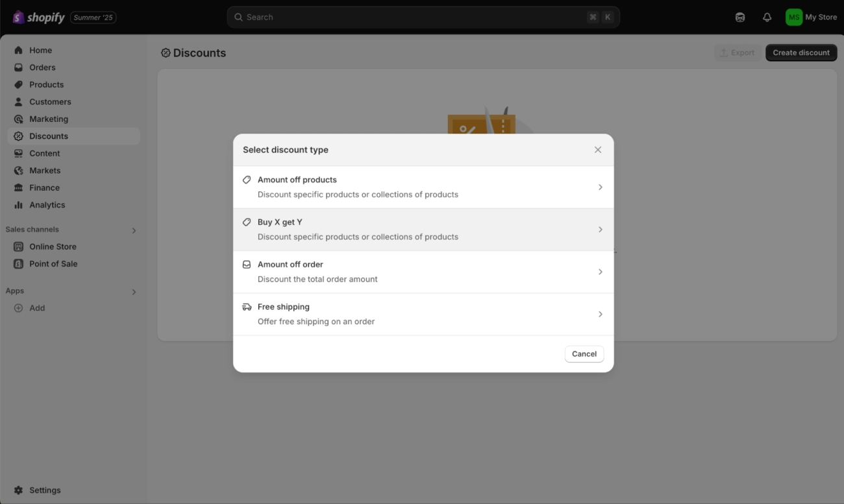Click the Create discount button
This screenshot has height=504, width=844.
pyautogui.click(x=801, y=53)
